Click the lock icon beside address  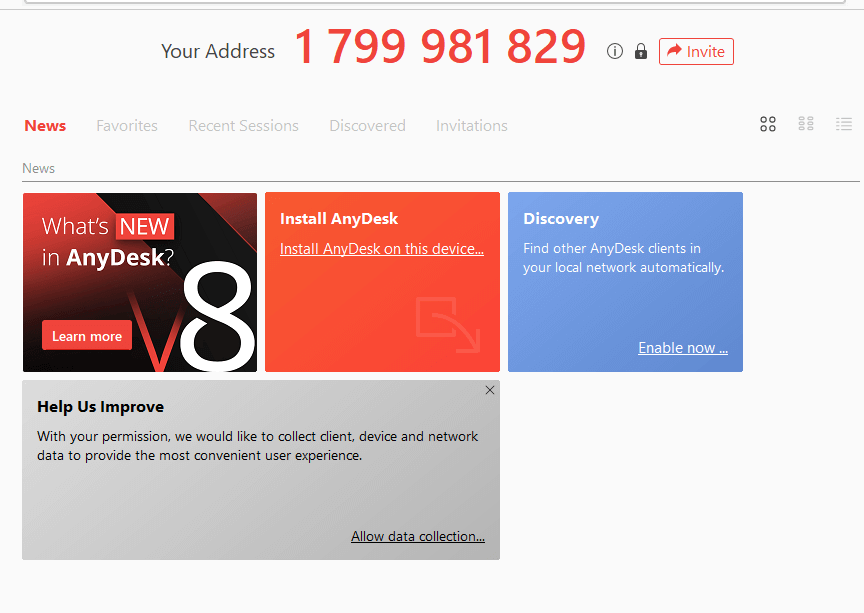[640, 51]
